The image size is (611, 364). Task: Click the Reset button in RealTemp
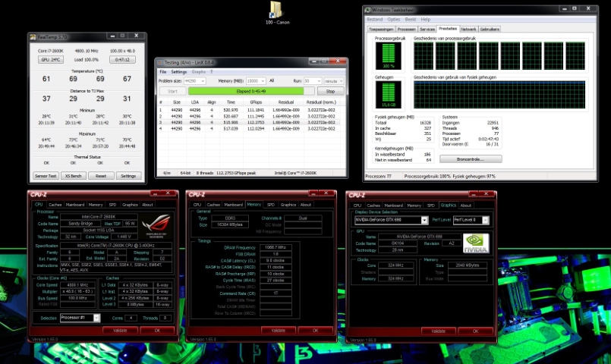(101, 176)
